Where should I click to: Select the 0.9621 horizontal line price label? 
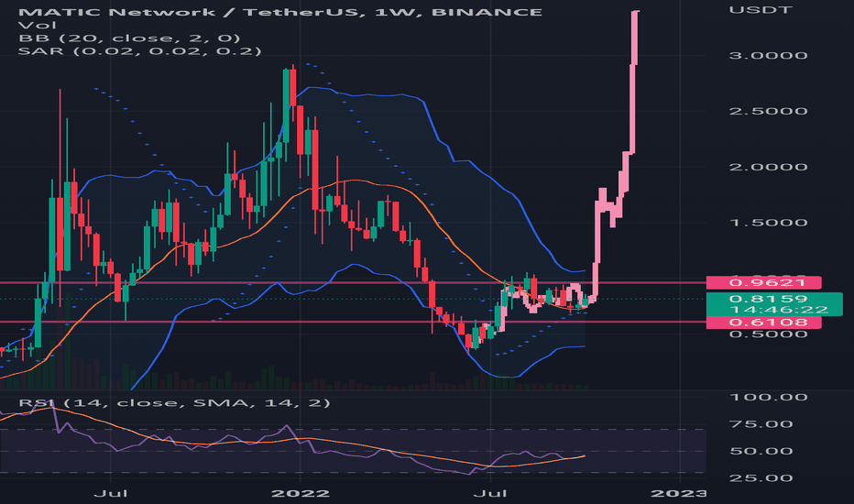tap(763, 282)
